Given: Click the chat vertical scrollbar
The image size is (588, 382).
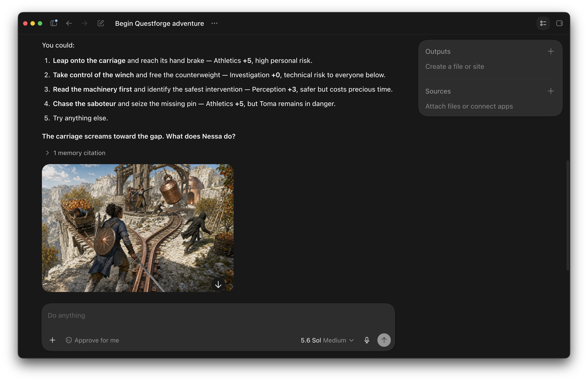Looking at the screenshot, I should point(567,215).
